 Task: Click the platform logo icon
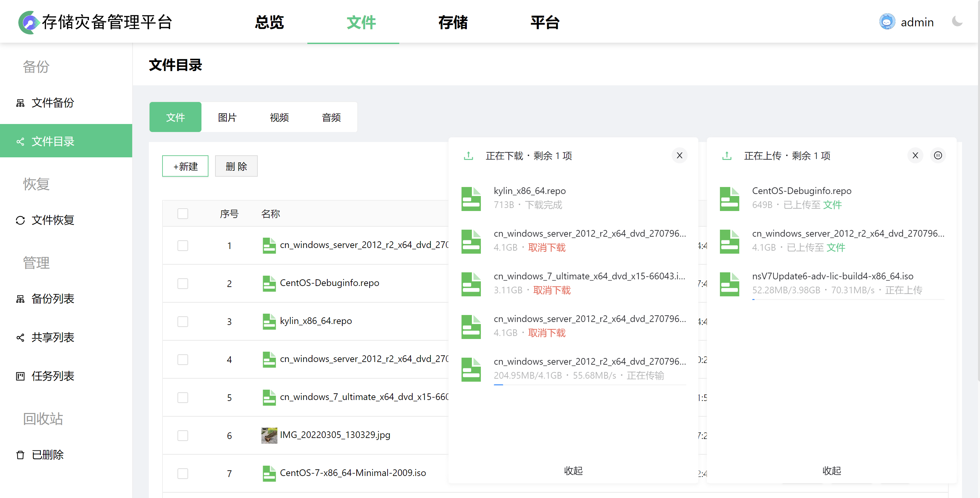[x=29, y=22]
